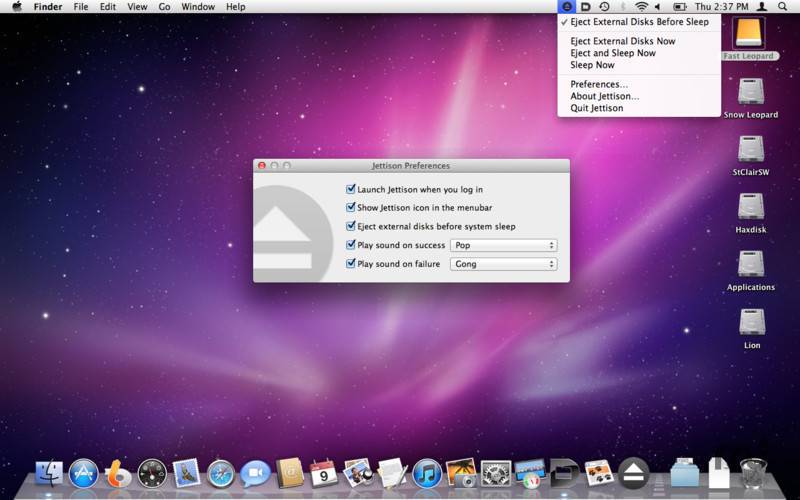Open the Edit menu

[x=108, y=7]
